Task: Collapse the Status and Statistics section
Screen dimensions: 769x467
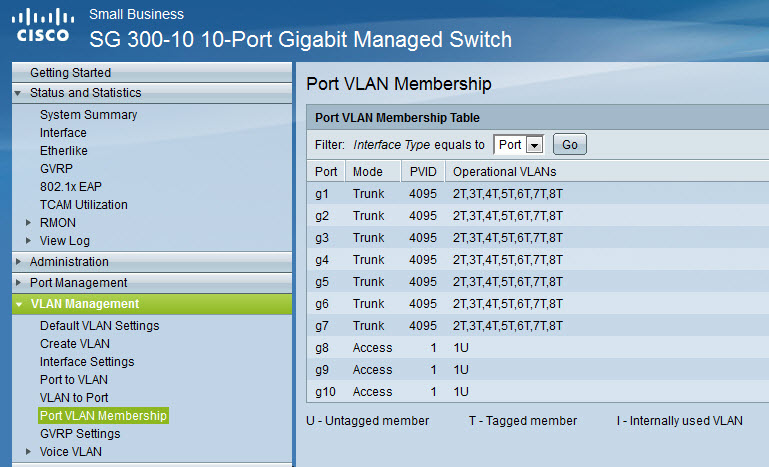Action: tap(18, 93)
